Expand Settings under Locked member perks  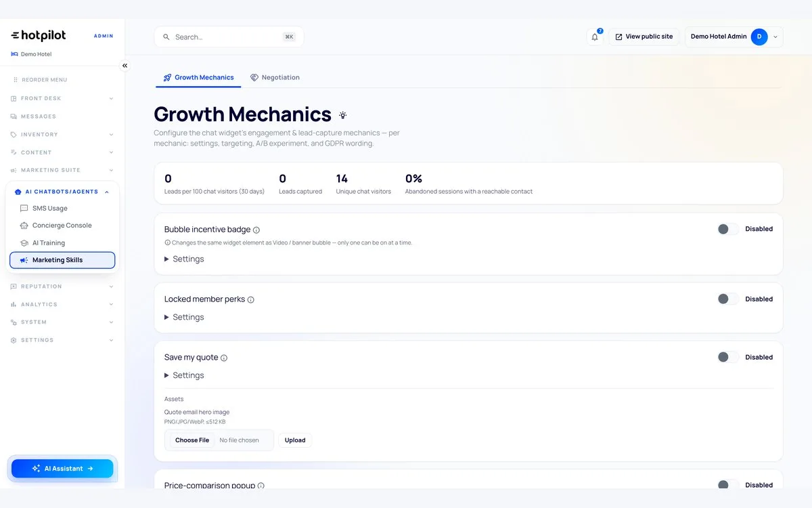[184, 317]
